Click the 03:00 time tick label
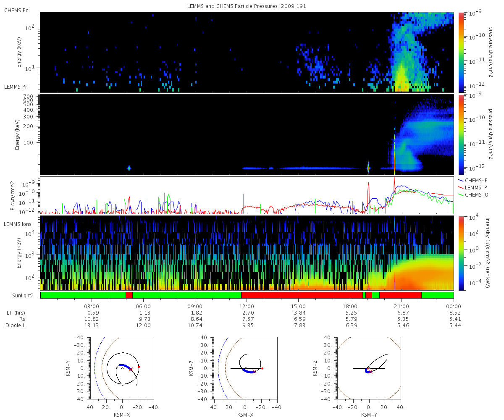The image size is (504, 420). point(92,306)
